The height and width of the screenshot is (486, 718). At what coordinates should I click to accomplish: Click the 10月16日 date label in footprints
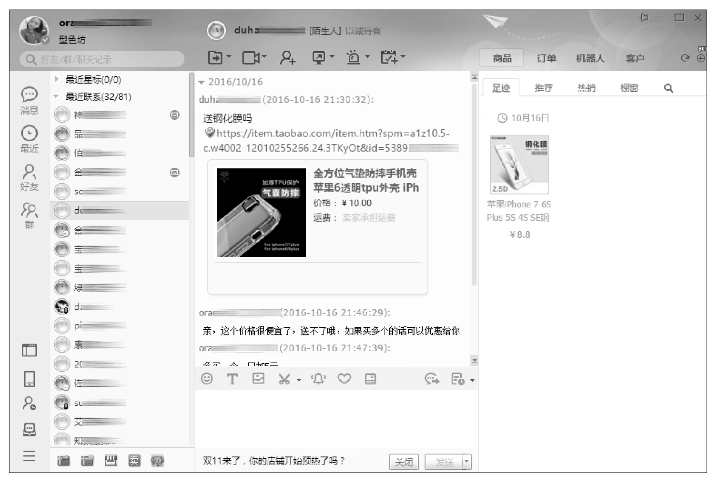coord(529,118)
